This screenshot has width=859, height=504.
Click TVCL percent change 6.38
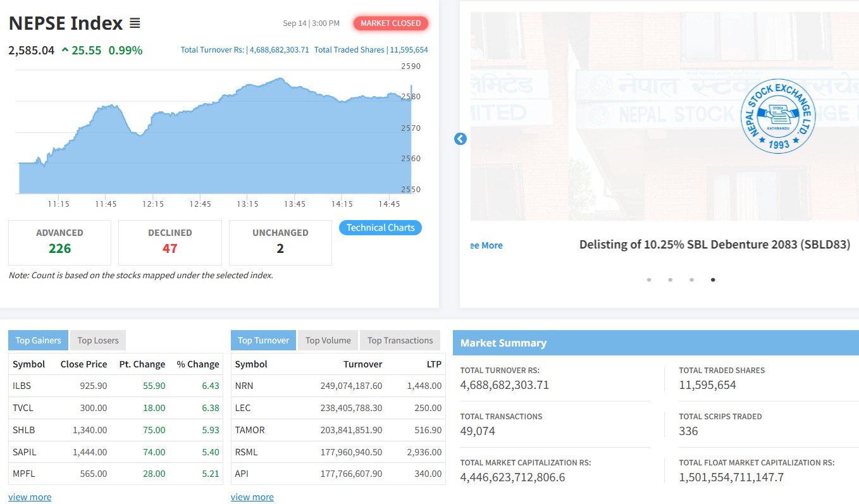coord(211,408)
